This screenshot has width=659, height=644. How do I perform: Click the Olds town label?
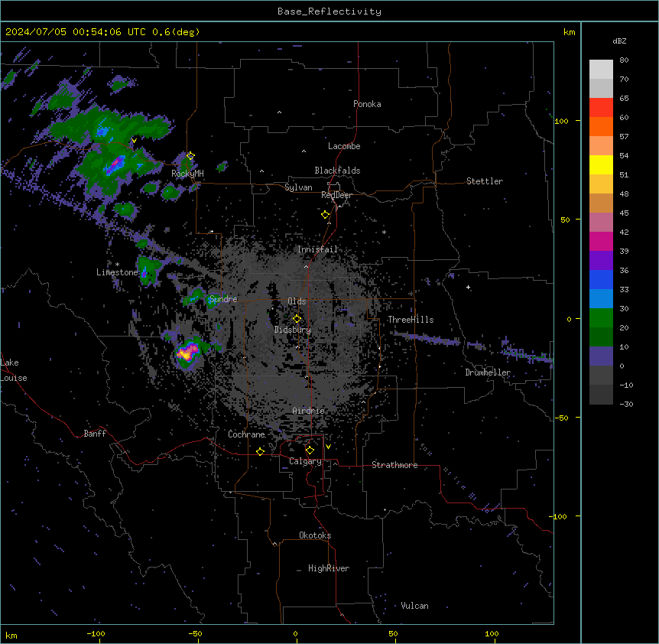297,301
